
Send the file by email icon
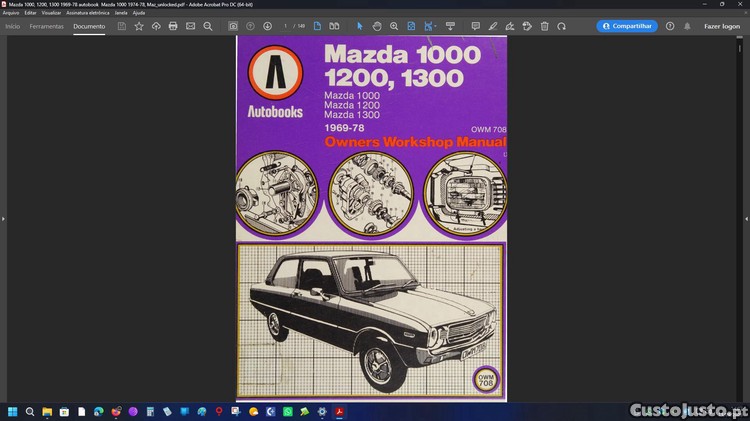pyautogui.click(x=190, y=26)
